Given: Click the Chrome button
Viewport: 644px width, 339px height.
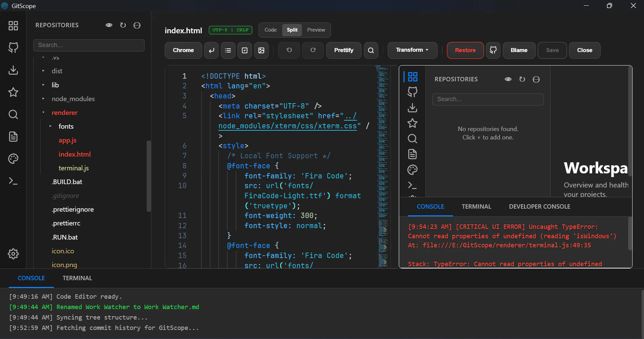Looking at the screenshot, I should coord(183,50).
